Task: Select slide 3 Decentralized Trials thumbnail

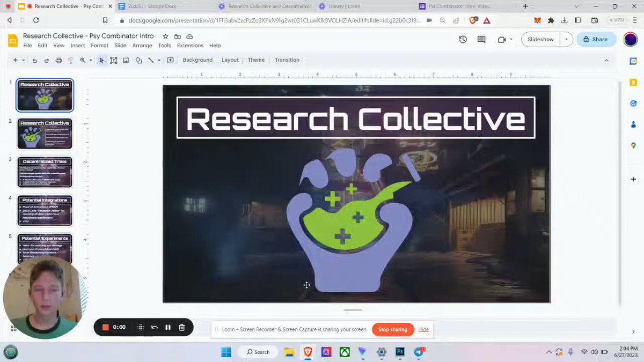Action: [x=45, y=172]
